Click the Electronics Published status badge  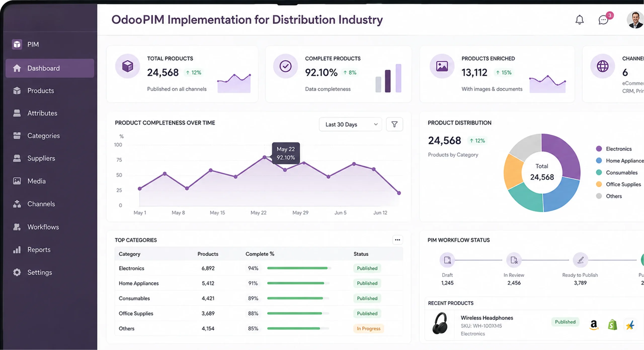point(367,268)
